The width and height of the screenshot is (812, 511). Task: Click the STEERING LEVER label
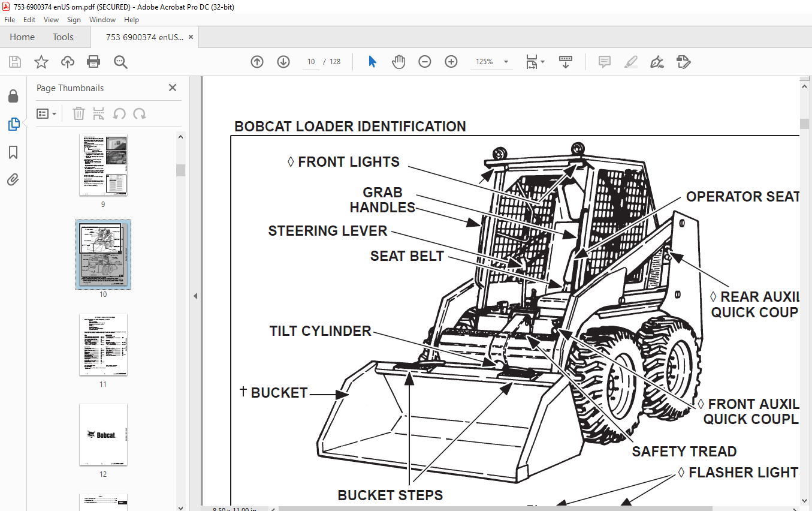328,231
